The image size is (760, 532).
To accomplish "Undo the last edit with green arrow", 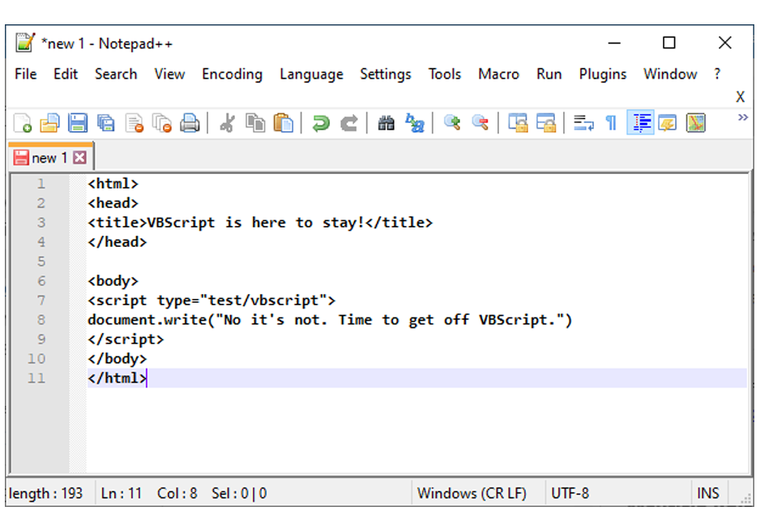I will [x=320, y=123].
